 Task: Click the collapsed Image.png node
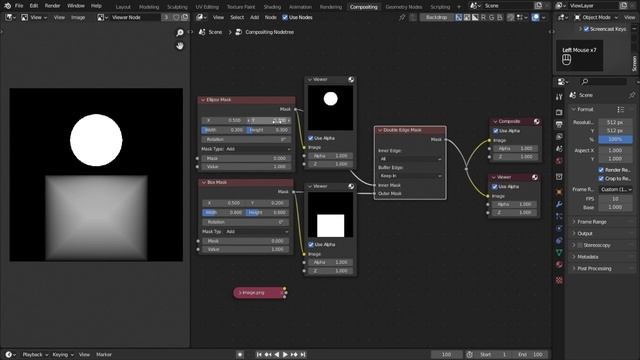pyautogui.click(x=259, y=293)
